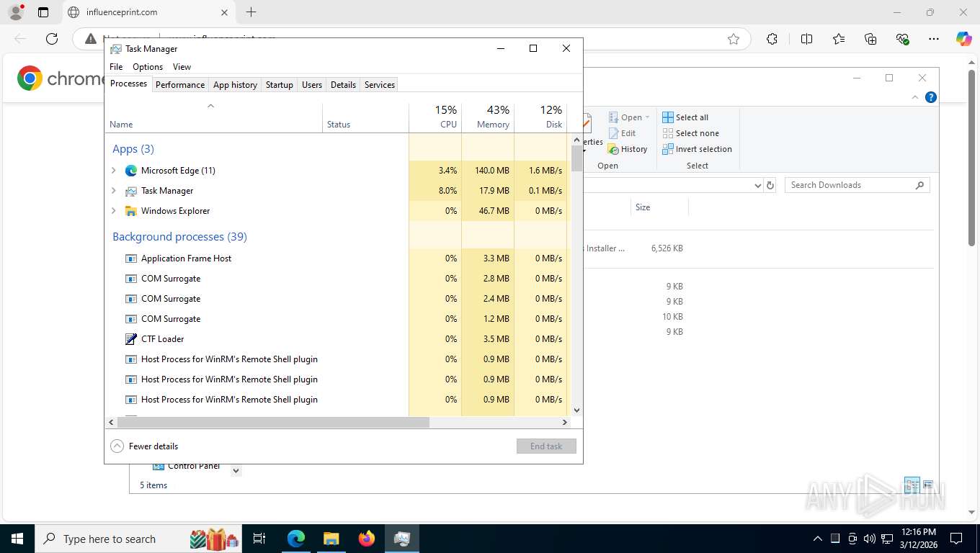980x553 pixels.
Task: Show hidden system tray icons
Action: [x=817, y=539]
